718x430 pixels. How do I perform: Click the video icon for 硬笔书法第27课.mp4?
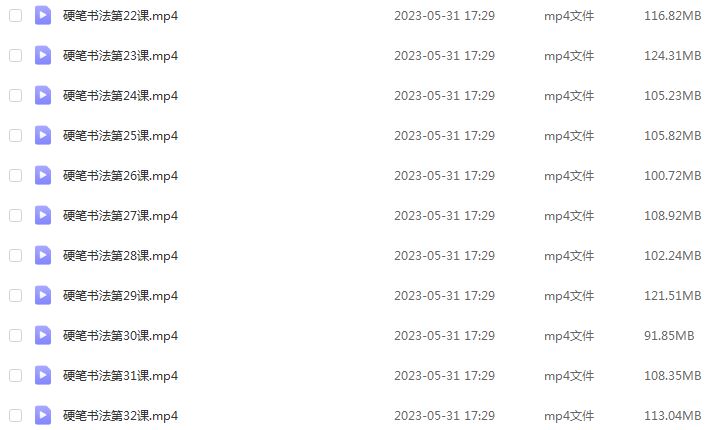(43, 215)
